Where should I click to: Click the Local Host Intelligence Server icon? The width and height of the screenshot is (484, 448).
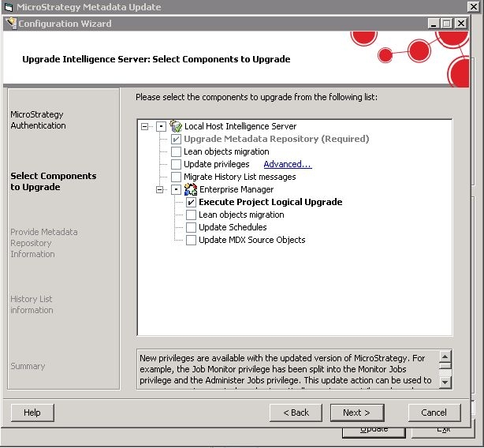(176, 126)
